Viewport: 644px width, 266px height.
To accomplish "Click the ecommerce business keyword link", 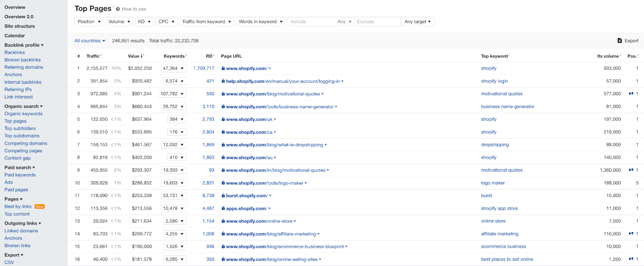I will coord(504,246).
